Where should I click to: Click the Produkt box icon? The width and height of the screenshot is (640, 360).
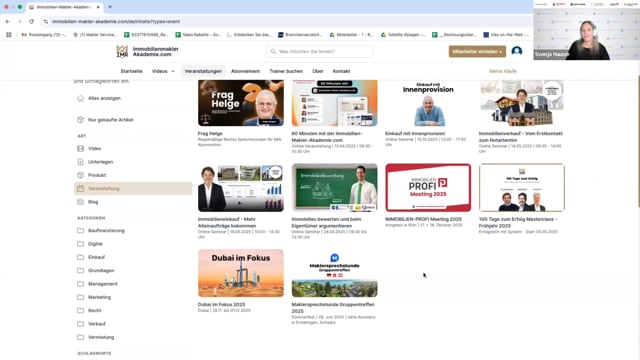(80, 175)
